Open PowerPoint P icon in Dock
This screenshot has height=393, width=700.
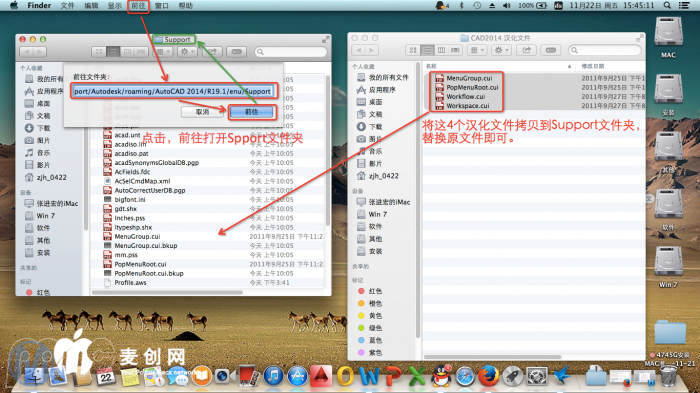393,376
